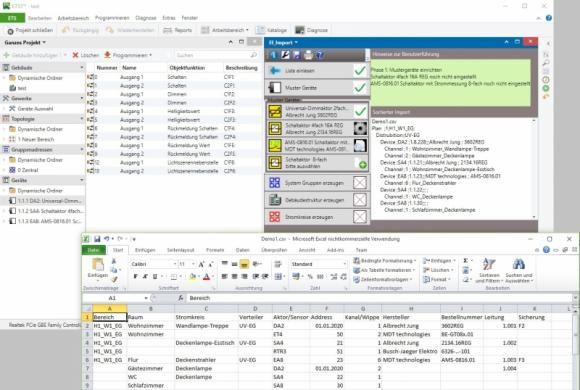Click the Diagnose toolbar button

click(x=311, y=30)
